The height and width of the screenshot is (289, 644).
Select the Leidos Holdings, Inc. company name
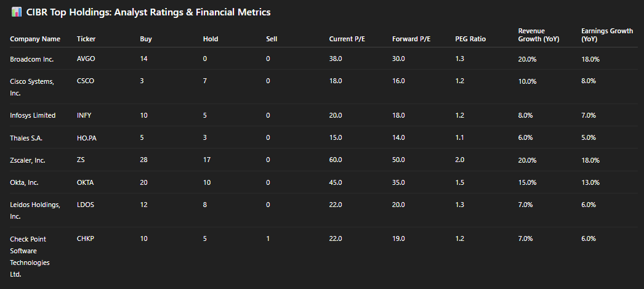point(35,211)
